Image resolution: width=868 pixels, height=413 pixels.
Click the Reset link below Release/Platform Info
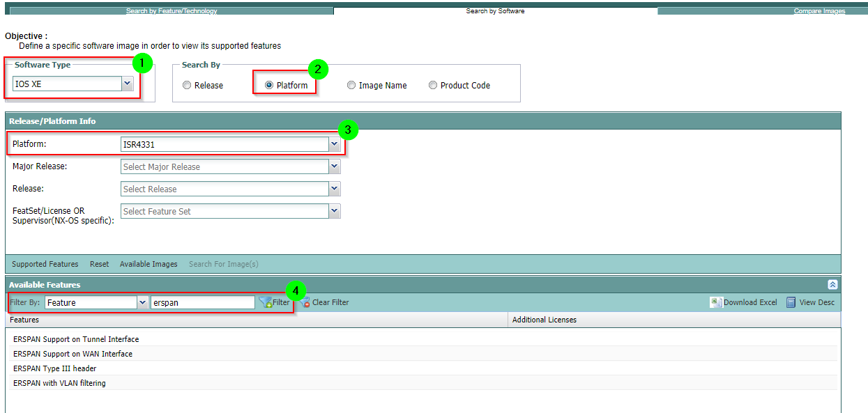coord(99,264)
